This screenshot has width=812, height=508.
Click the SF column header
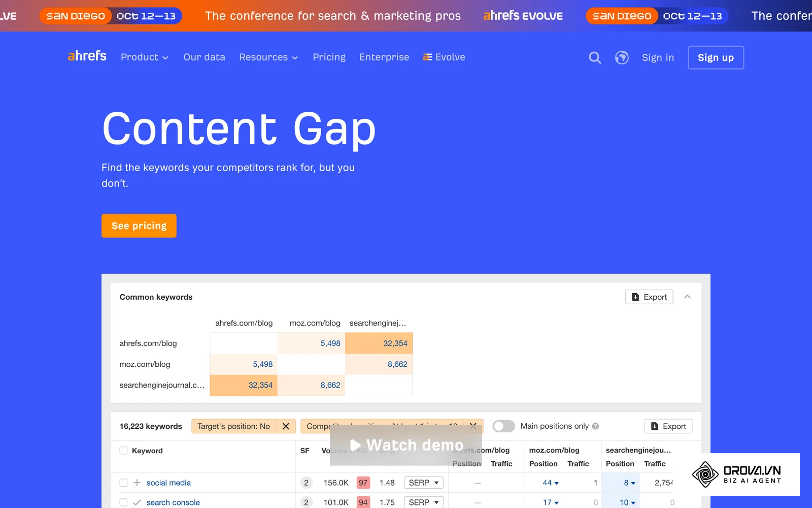[x=304, y=451]
